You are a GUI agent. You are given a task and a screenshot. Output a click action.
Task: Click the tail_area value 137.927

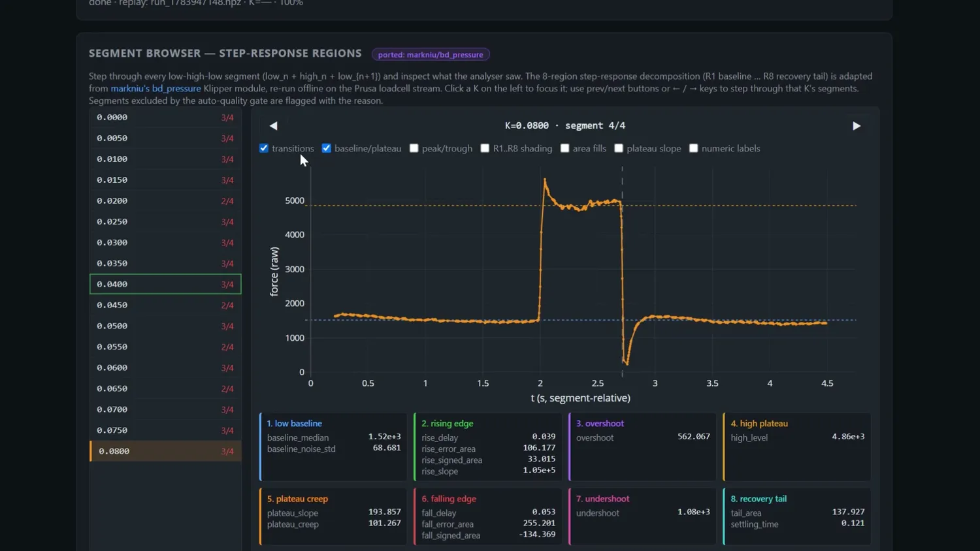[848, 512]
